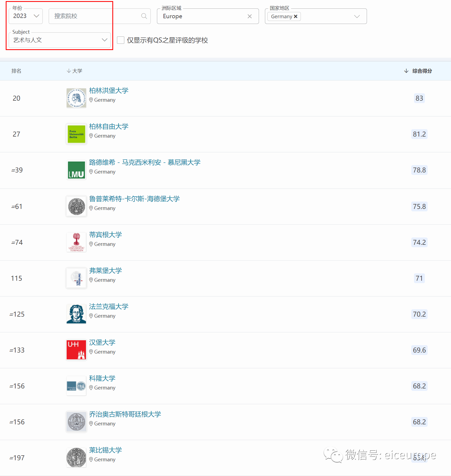Image resolution: width=451 pixels, height=476 pixels.
Task: Toggle 仅显示有QS之星评级的学校 checkbox
Action: coord(121,40)
